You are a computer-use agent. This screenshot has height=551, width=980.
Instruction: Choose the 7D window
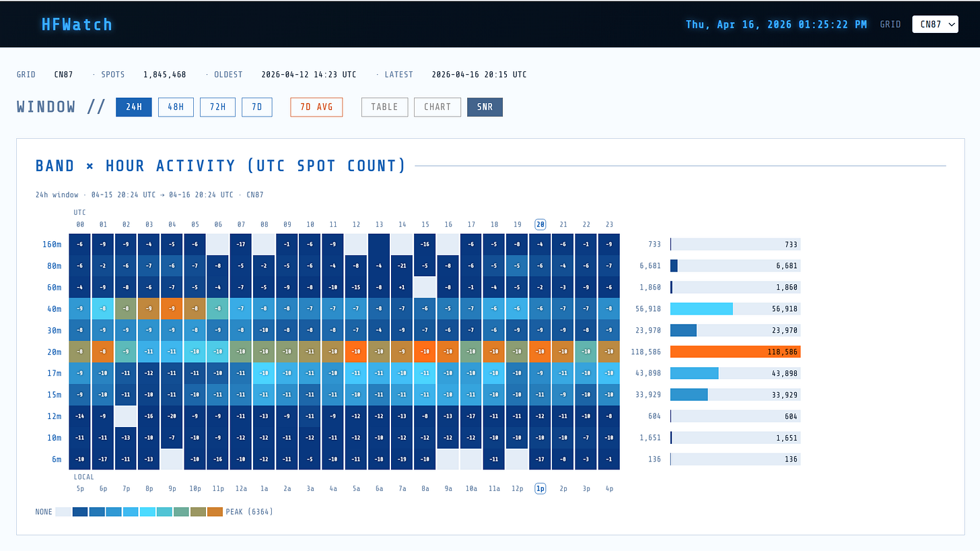(256, 106)
